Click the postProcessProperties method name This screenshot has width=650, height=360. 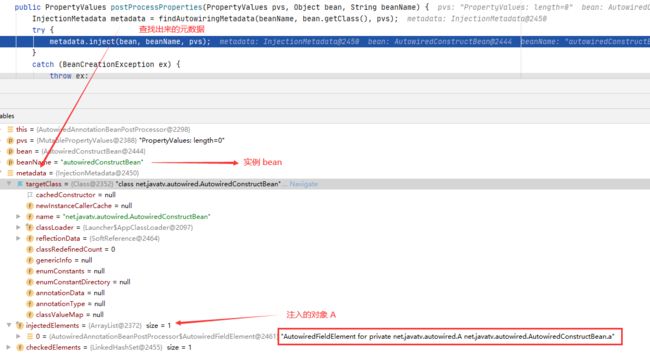(156, 7)
